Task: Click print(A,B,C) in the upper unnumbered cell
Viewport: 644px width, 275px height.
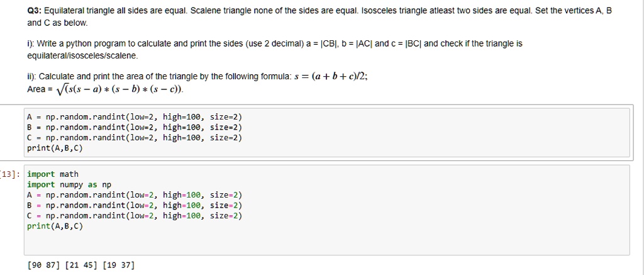Action: [x=55, y=149]
